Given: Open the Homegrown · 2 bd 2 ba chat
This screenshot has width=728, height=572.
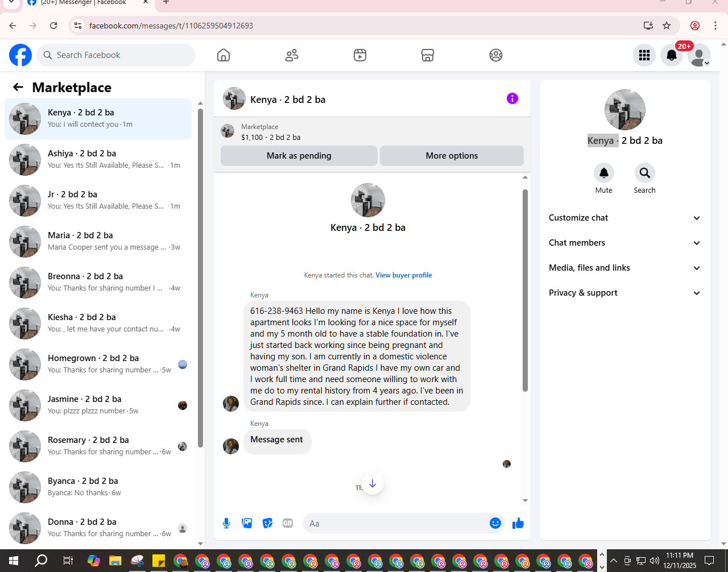Looking at the screenshot, I should click(x=98, y=364).
